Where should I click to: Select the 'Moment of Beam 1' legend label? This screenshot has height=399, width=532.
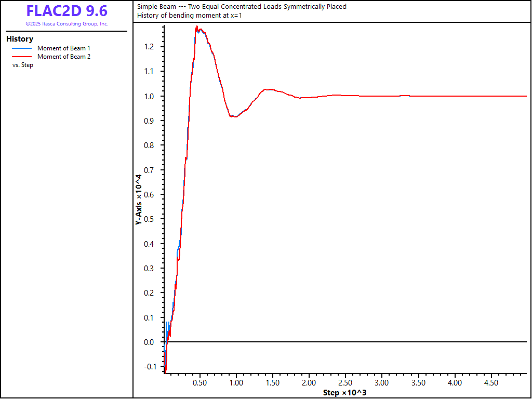tap(64, 48)
